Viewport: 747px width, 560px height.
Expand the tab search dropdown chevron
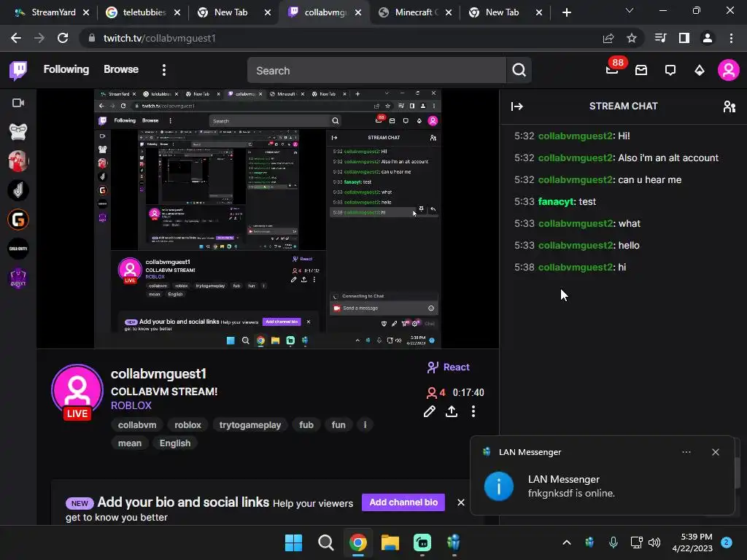click(x=630, y=10)
